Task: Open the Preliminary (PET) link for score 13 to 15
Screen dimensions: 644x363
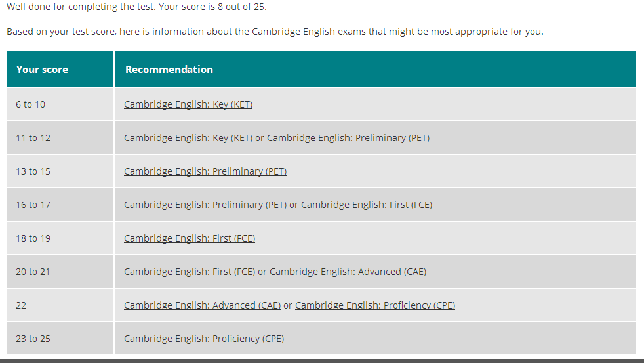Action: coord(205,171)
